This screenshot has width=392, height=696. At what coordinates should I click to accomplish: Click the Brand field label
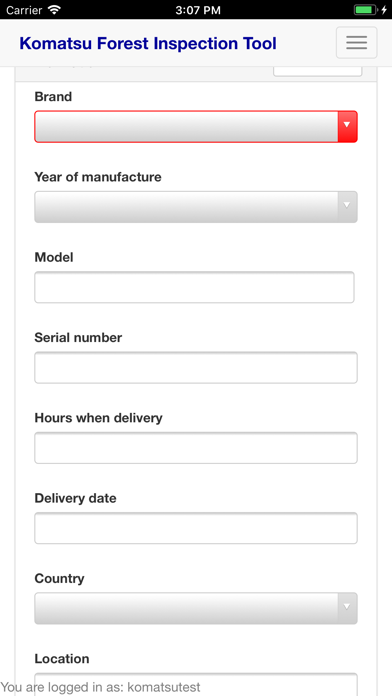click(x=53, y=96)
